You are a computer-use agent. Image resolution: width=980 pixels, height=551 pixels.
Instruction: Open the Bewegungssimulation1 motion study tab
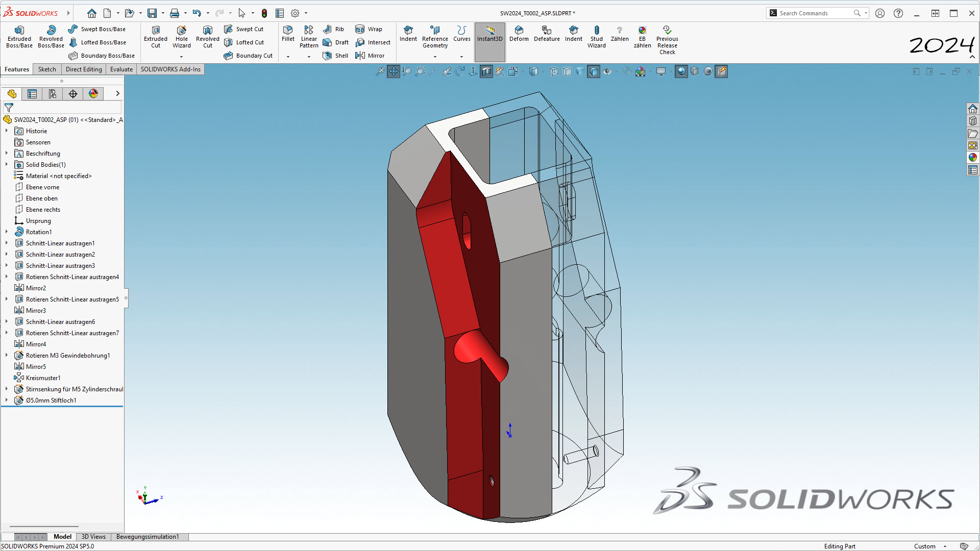tap(148, 537)
